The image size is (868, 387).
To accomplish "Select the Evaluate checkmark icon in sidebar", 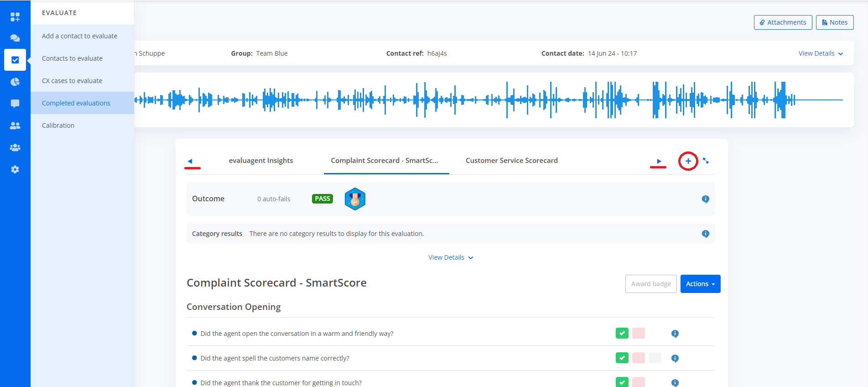I will pos(15,60).
